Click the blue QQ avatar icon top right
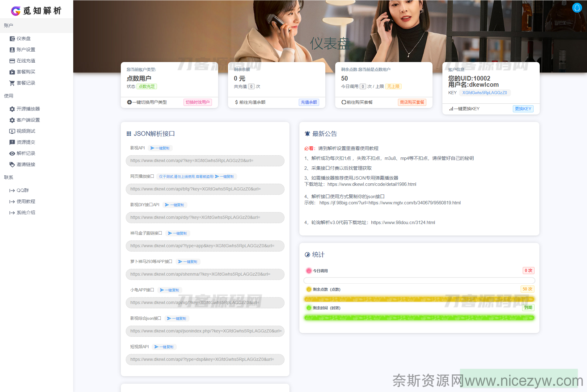Viewport: 587px width, 392px height. 577,8
